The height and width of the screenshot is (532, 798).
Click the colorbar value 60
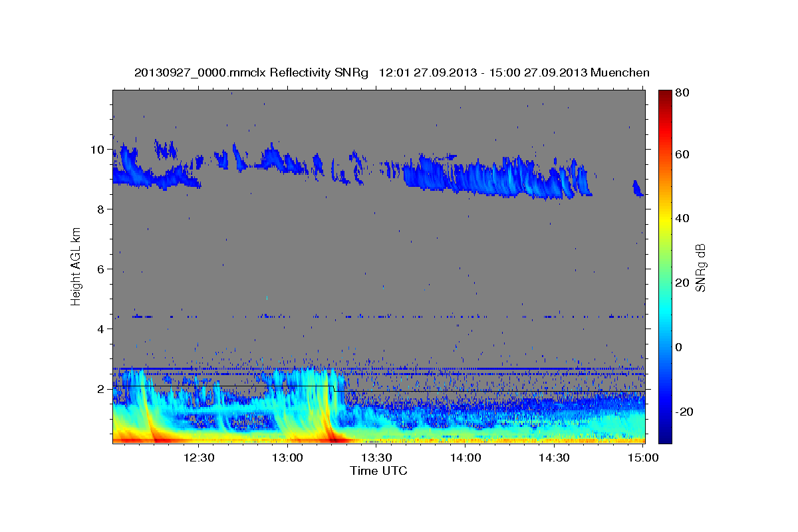point(681,154)
